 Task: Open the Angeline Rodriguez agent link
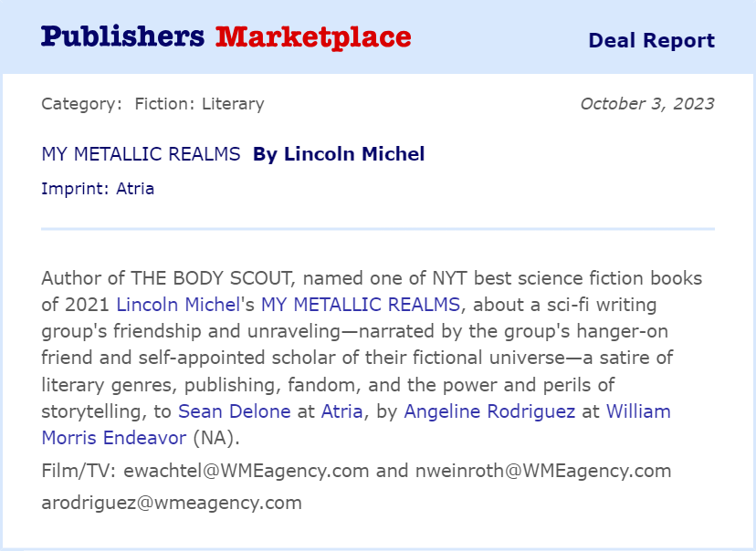pyautogui.click(x=489, y=411)
